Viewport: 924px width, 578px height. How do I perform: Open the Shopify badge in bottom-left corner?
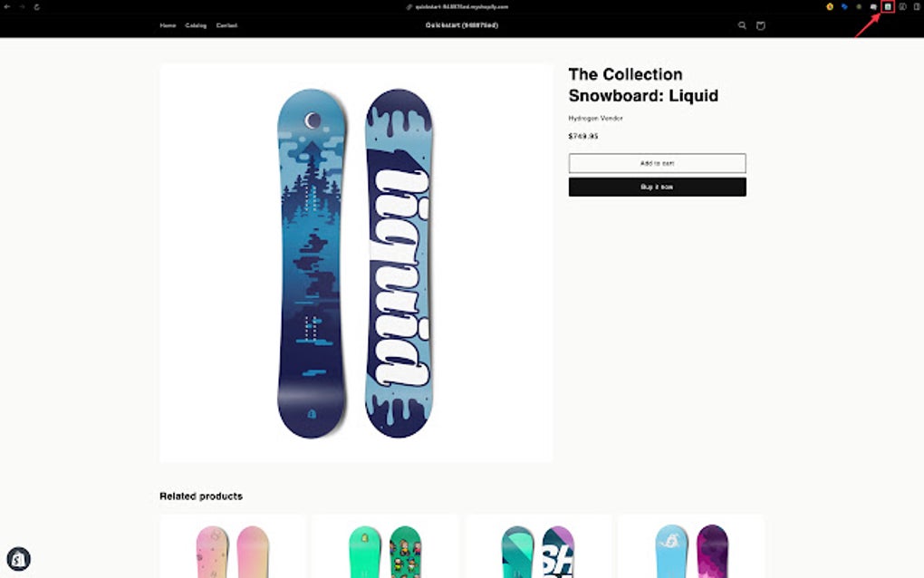(18, 559)
